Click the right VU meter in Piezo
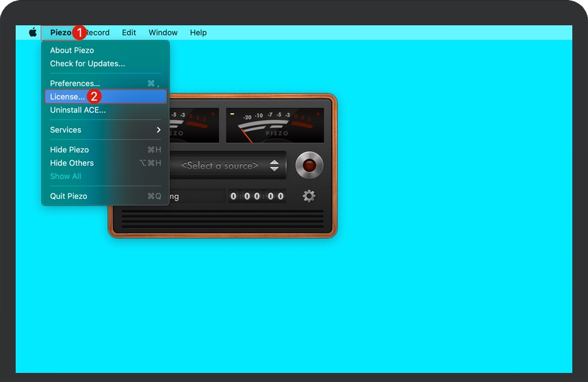This screenshot has height=382, width=588. [275, 125]
